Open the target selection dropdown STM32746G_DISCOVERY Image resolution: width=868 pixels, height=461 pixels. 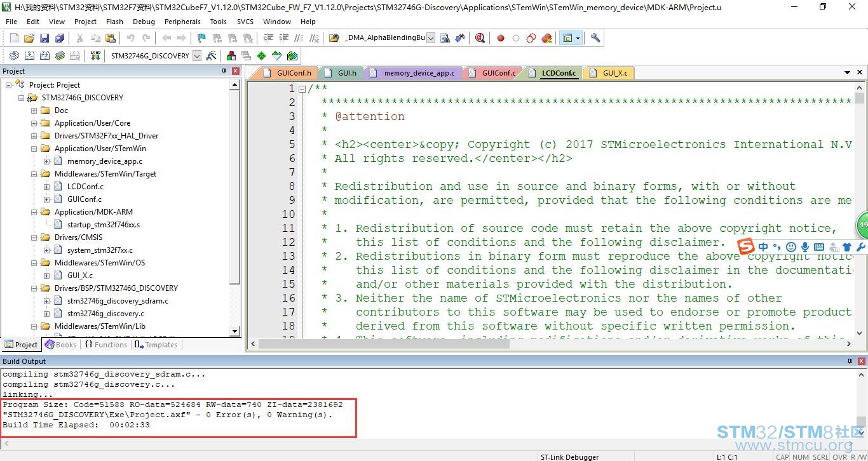click(x=197, y=56)
